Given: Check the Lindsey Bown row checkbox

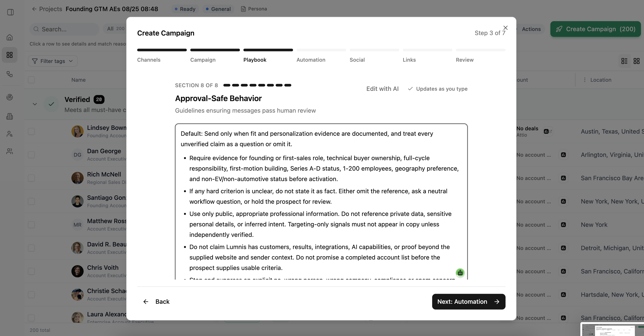Looking at the screenshot, I should 31,131.
